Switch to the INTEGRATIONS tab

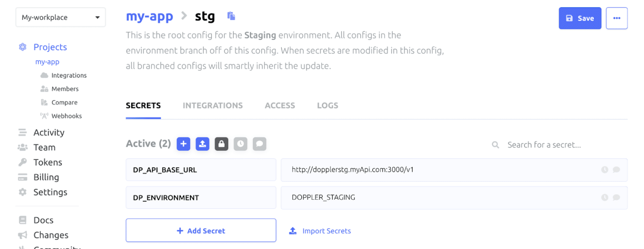pos(213,106)
